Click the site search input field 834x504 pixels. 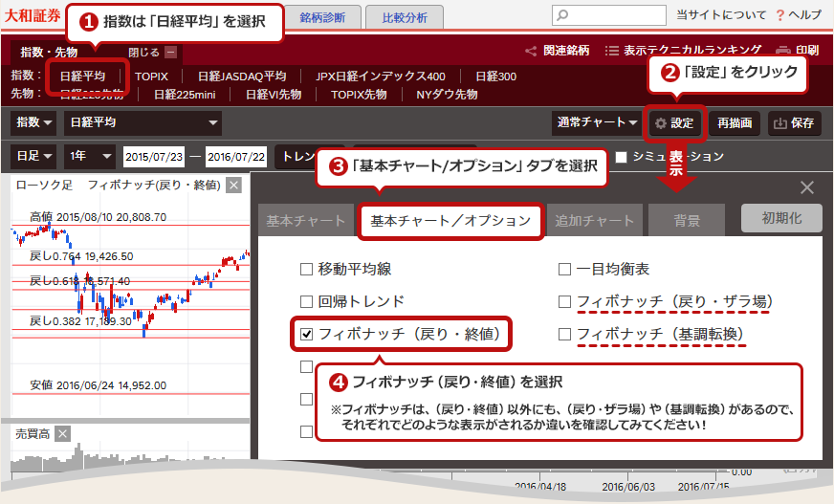[609, 15]
